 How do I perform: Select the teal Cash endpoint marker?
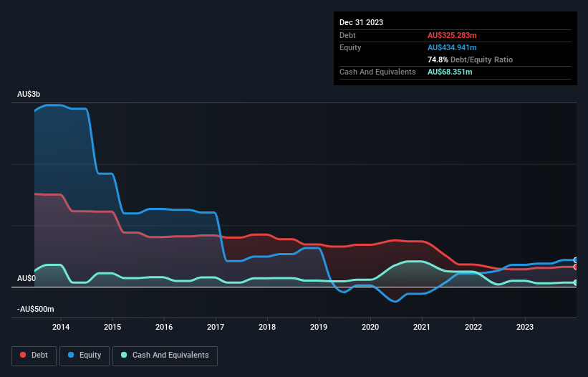[576, 282]
